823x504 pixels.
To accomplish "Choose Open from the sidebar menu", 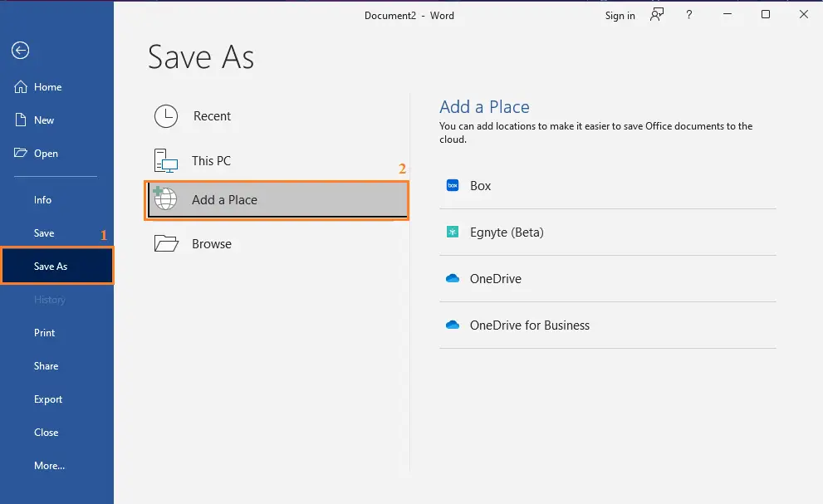I will tap(56, 153).
